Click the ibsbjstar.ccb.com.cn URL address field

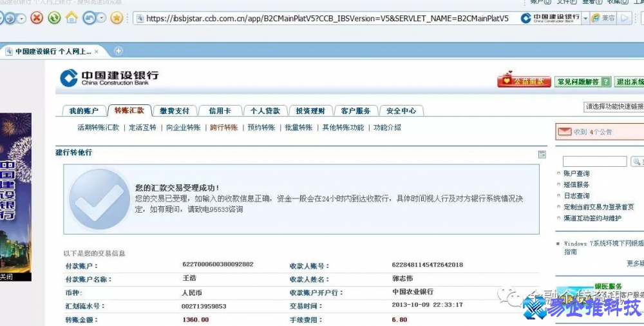click(x=327, y=19)
